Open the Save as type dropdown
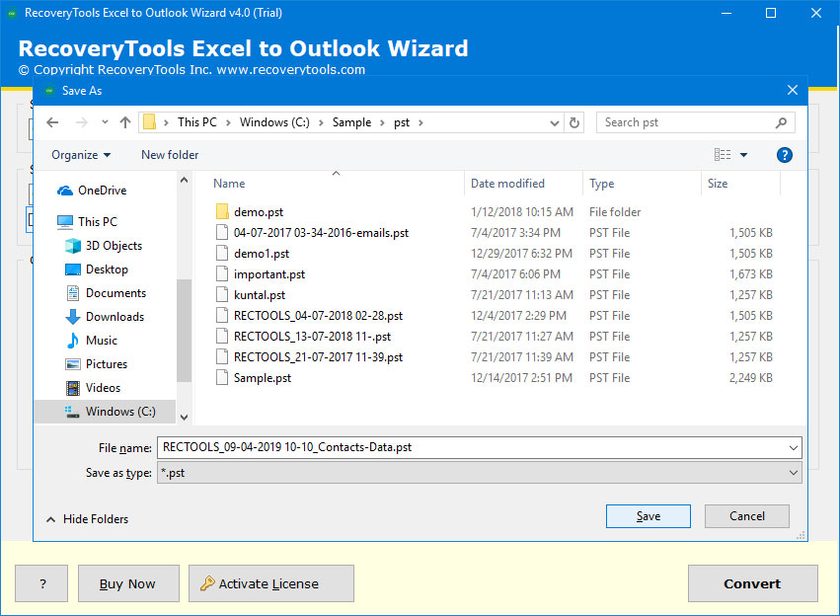The image size is (840, 616). (480, 473)
